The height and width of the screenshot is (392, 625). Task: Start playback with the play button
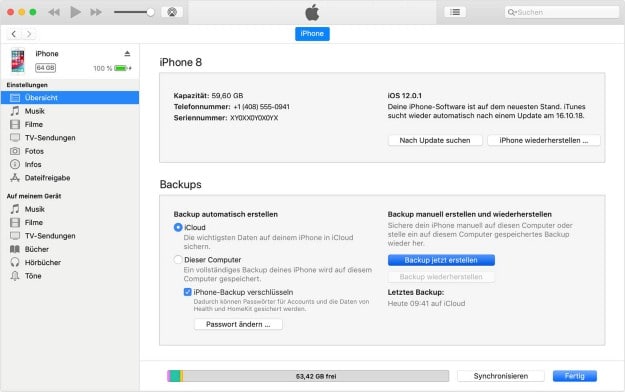coord(75,12)
